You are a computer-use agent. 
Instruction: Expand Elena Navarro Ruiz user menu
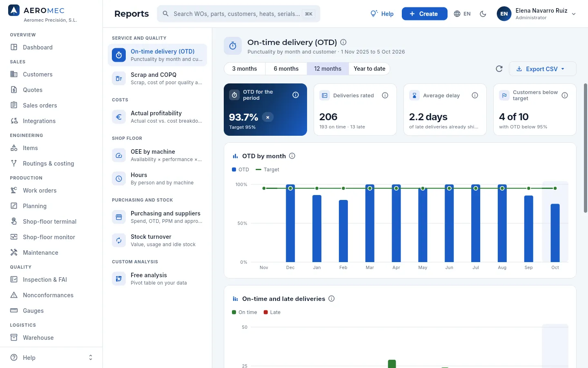click(536, 14)
